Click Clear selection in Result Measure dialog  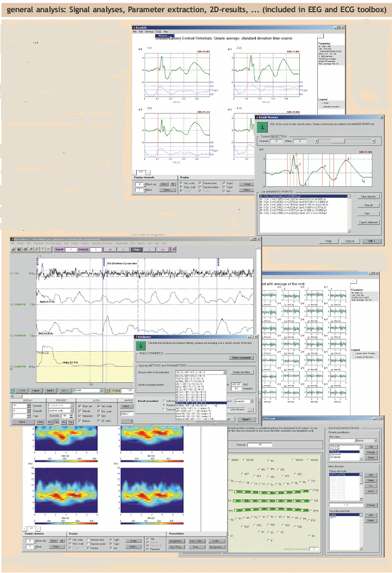tap(369, 196)
